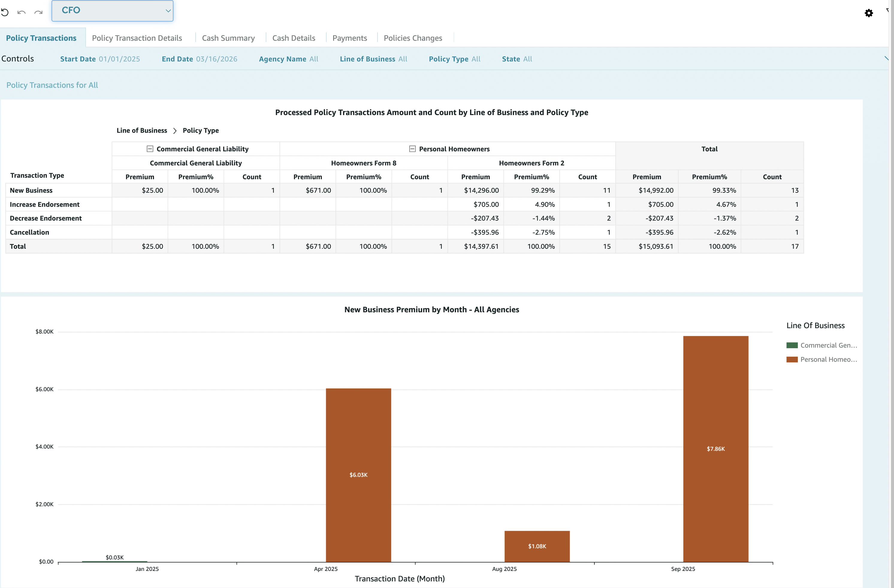Click the orange Personal Homeo legend swatch
The image size is (894, 588).
(x=792, y=359)
